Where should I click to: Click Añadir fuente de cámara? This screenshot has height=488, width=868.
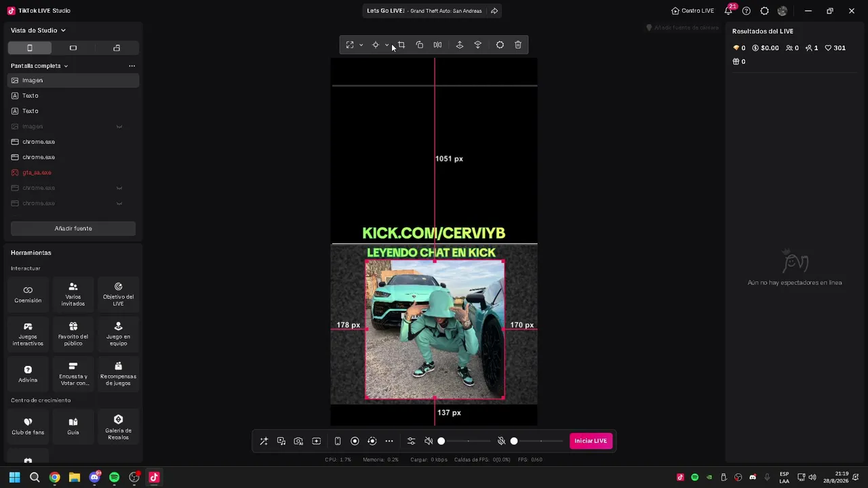(x=682, y=28)
